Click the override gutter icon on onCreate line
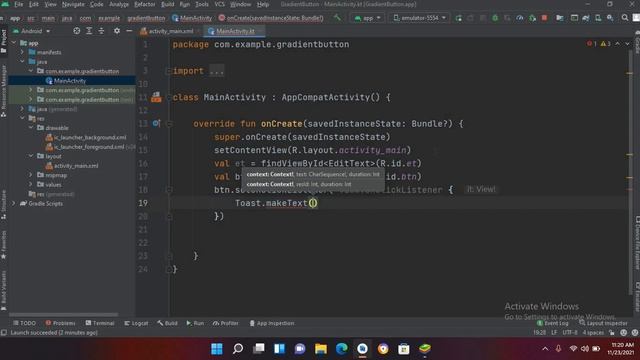This screenshot has height=360, width=640. pyautogui.click(x=156, y=123)
